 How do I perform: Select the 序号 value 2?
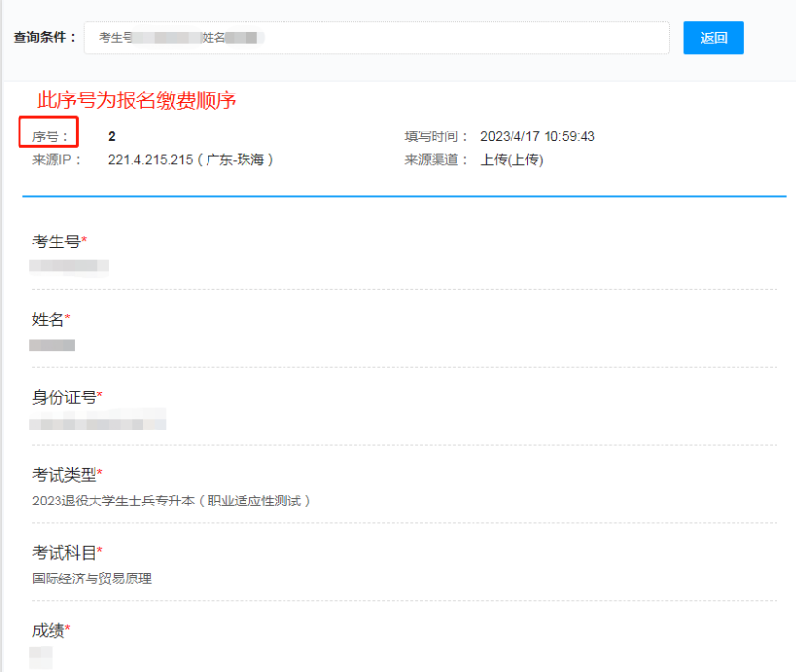coord(111,135)
